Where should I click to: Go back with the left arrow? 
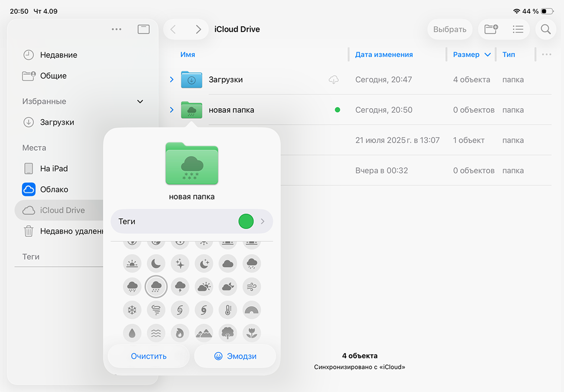pos(173,29)
